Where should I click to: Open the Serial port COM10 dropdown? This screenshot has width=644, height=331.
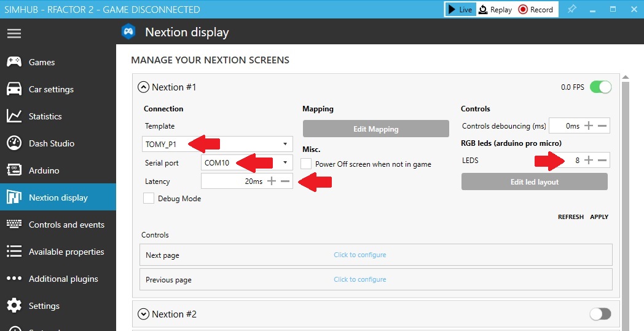point(247,162)
